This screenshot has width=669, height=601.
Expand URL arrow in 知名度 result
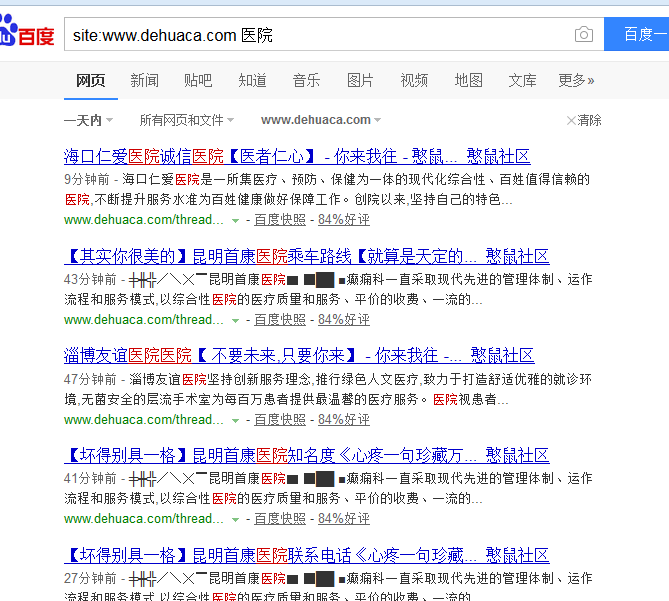[x=235, y=520]
